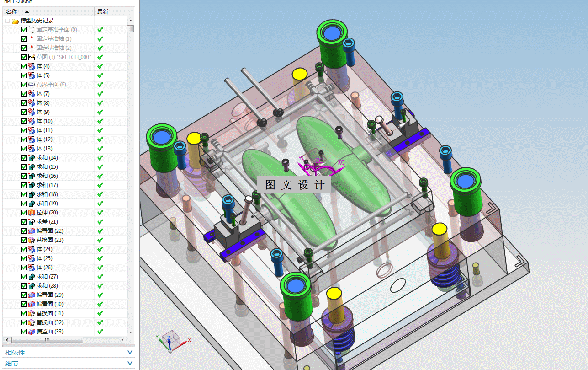
Task: Select the 体 (26) tree row
Action: pos(64,268)
